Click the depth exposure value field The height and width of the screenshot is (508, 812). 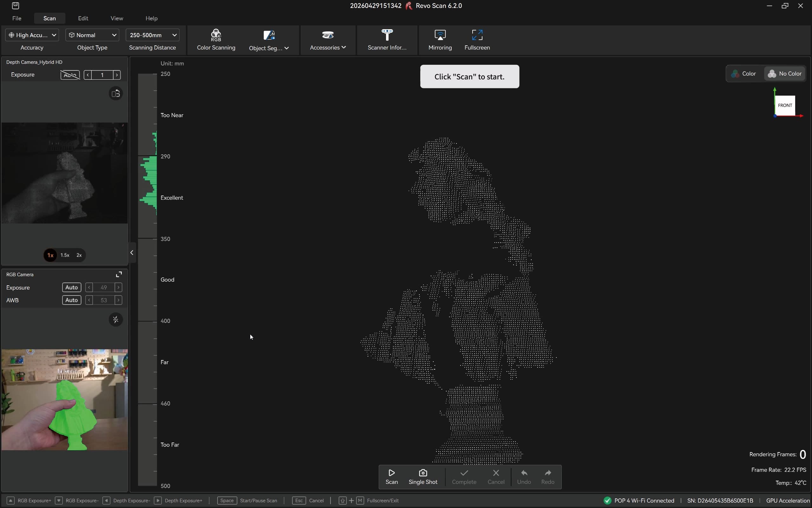pos(102,75)
